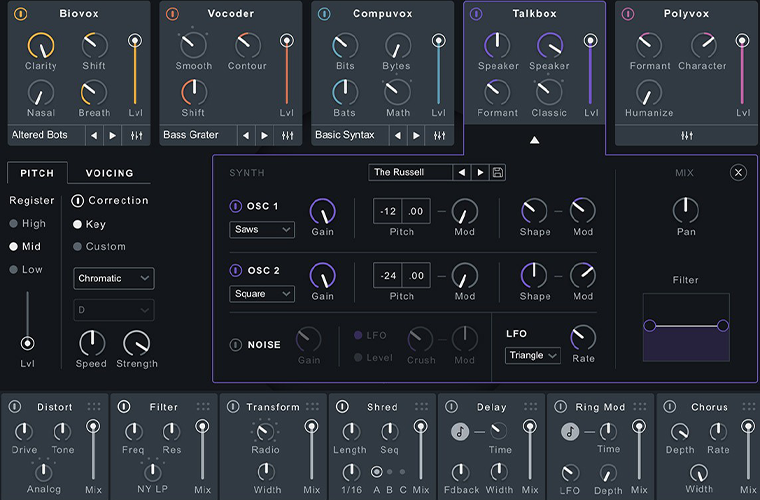The image size is (760, 500).
Task: Toggle Vocoder module power button
Action: (x=172, y=14)
